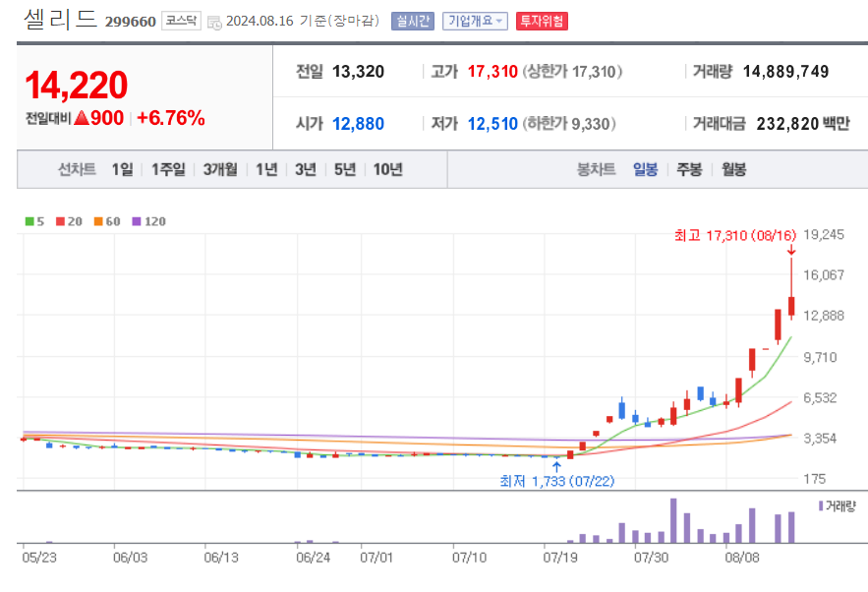Click the 2024.08.16 기준(장마감) date text
Screen dimensions: 868x592
coord(303,21)
